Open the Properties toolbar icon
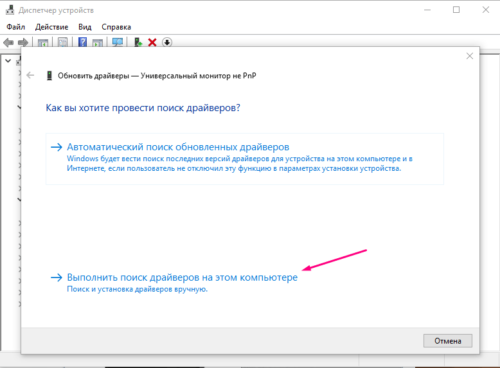Viewport: 500px width, 368px height. coord(63,42)
